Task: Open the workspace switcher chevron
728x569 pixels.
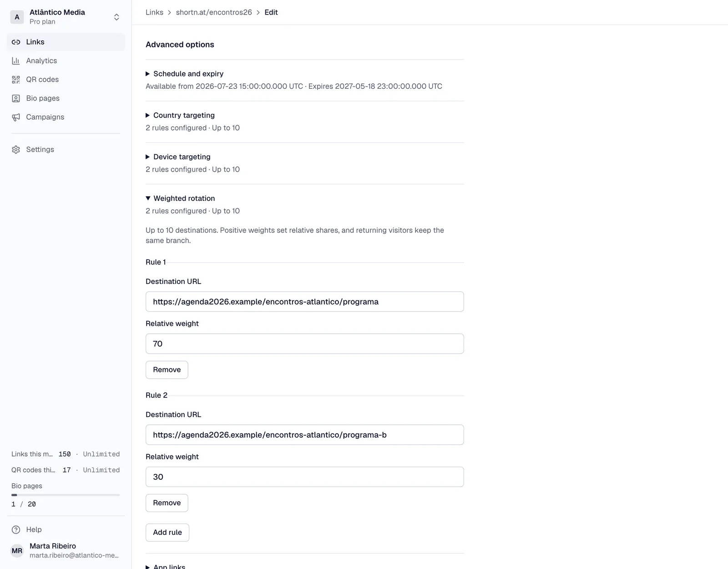Action: [x=116, y=17]
